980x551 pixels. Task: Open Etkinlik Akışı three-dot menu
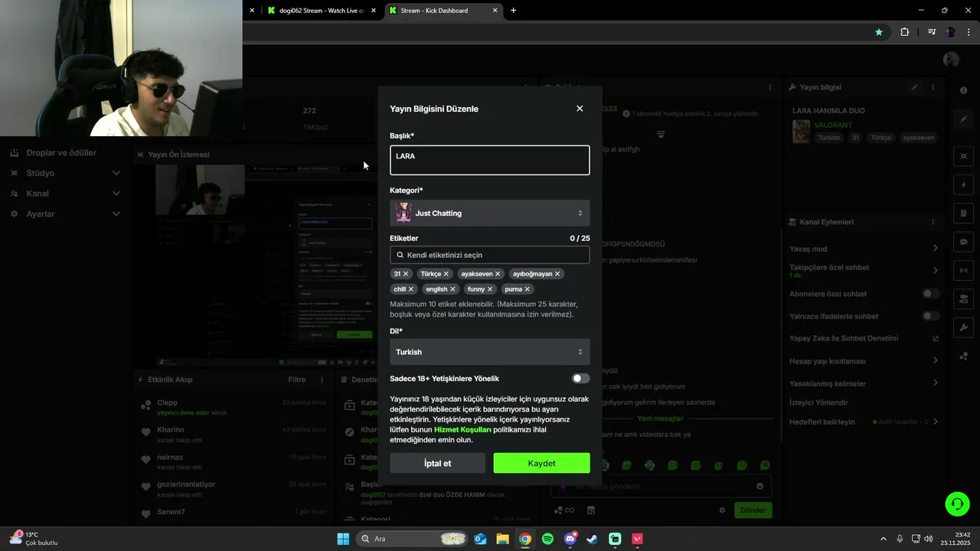(322, 380)
